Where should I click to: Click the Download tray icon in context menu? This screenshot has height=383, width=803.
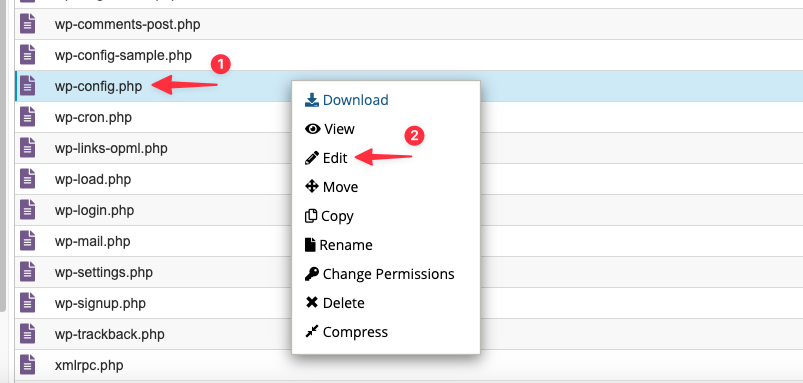[x=311, y=100]
